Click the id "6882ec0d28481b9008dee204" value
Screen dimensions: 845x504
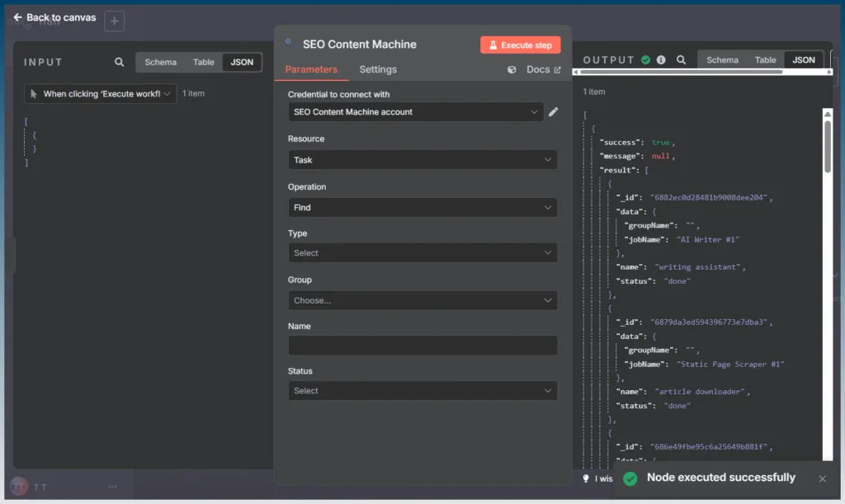709,198
